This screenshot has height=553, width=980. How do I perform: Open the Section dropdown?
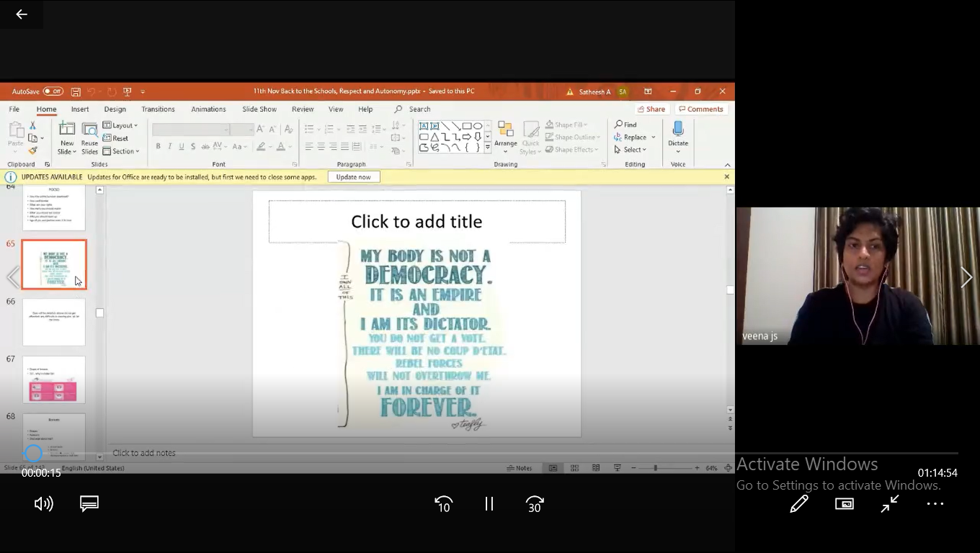tap(121, 151)
